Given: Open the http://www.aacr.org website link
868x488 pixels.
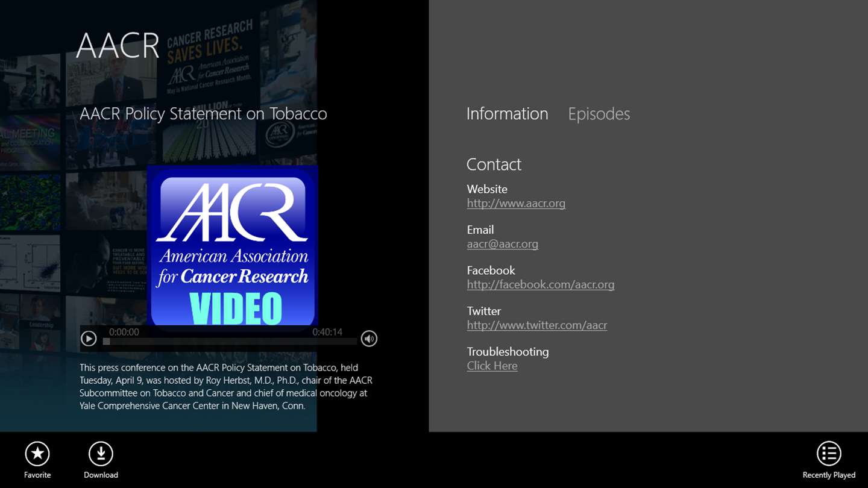Looking at the screenshot, I should point(516,204).
